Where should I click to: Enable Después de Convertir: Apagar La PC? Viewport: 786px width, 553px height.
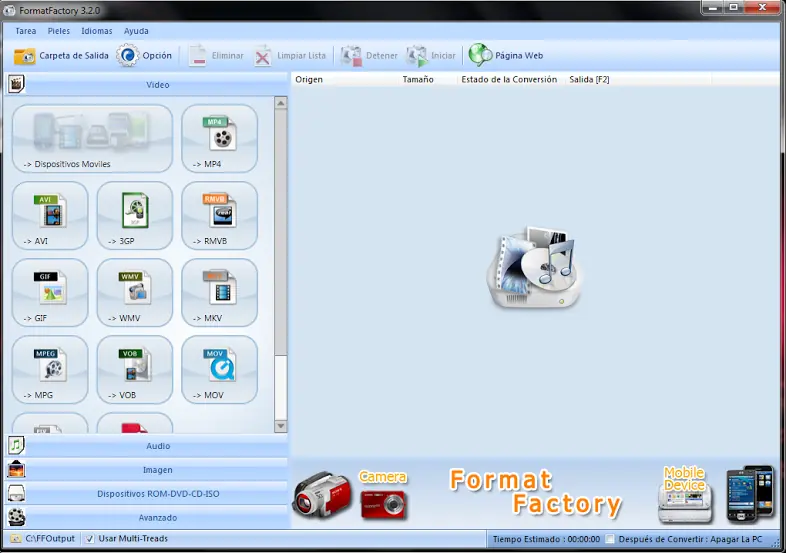610,539
